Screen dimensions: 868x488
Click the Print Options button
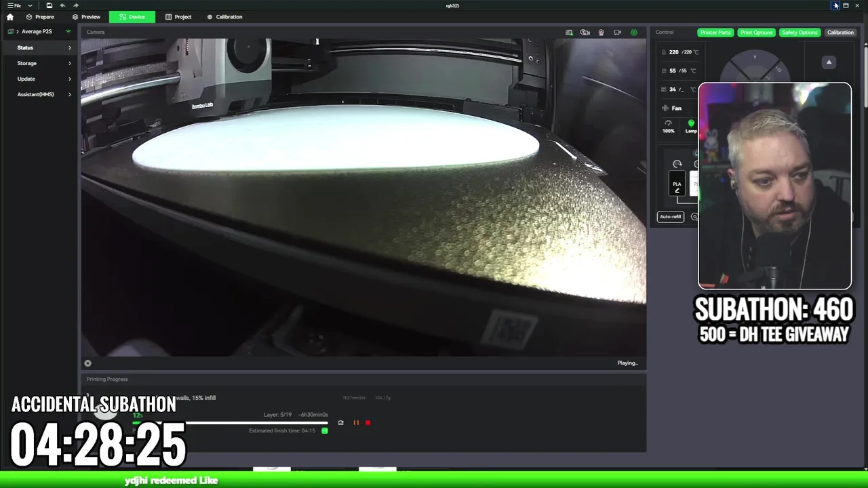tap(756, 33)
